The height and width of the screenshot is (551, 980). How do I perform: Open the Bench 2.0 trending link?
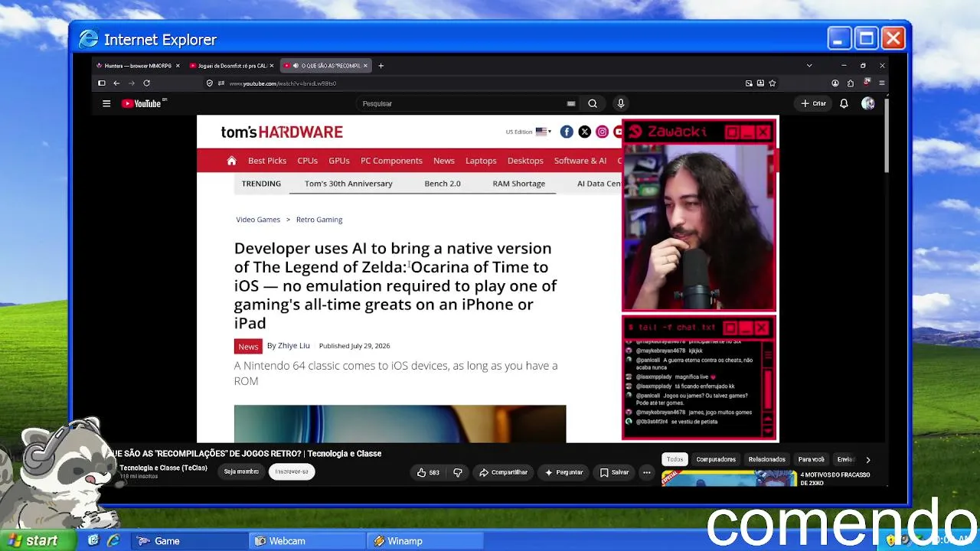(x=443, y=184)
